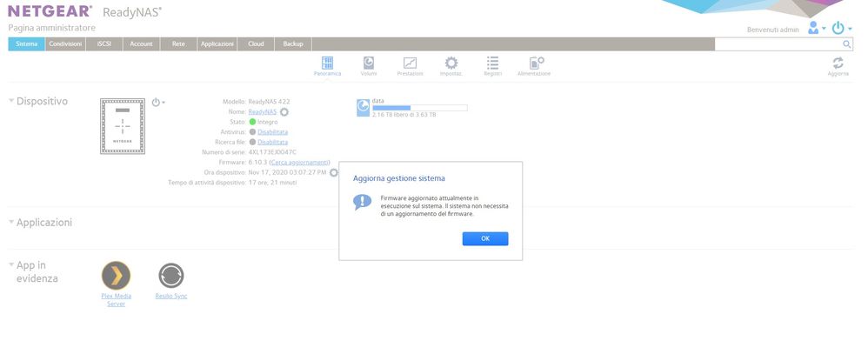Open the Alimentazione power settings icon
The height and width of the screenshot is (361, 868).
[x=534, y=63]
